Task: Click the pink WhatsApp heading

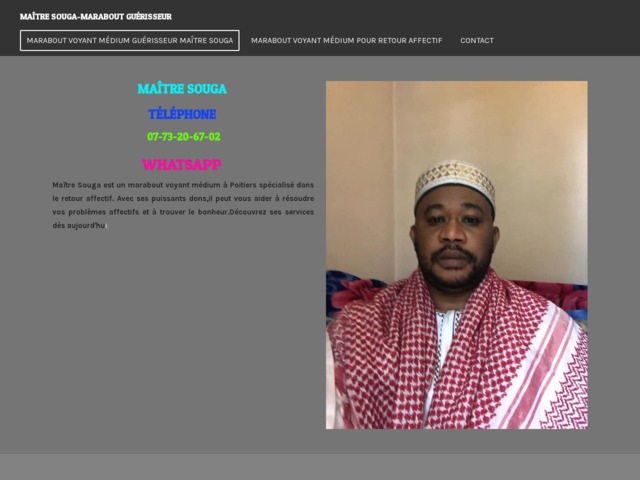Action: [x=182, y=164]
